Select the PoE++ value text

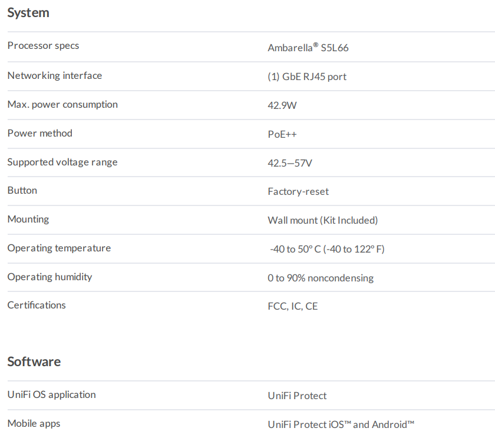pyautogui.click(x=282, y=134)
